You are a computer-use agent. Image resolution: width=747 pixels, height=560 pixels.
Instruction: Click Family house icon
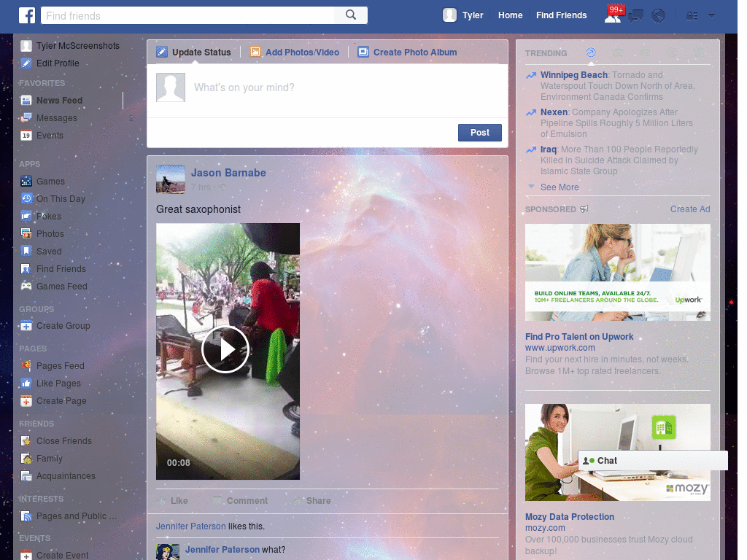click(x=26, y=459)
